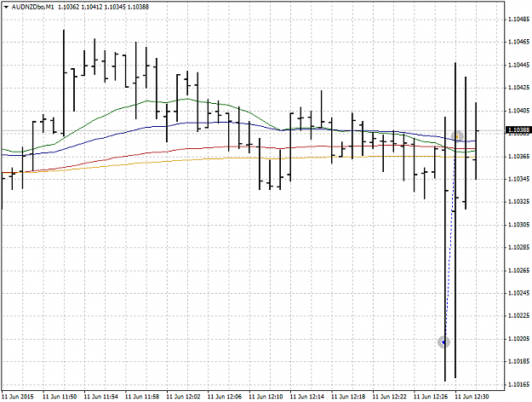Viewport: 532px width, 402px height.
Task: Click the 1.10165 price axis label
Action: tap(519, 385)
